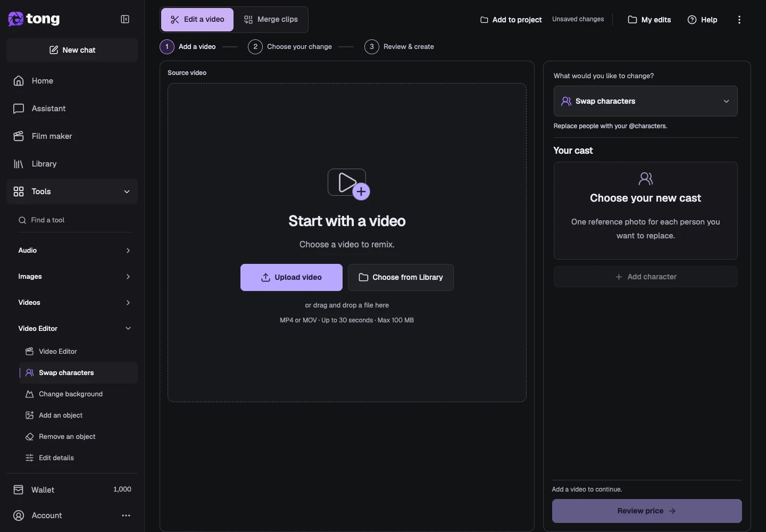Open the Wallet showing 1,000 credits
The height and width of the screenshot is (532, 766).
72,489
